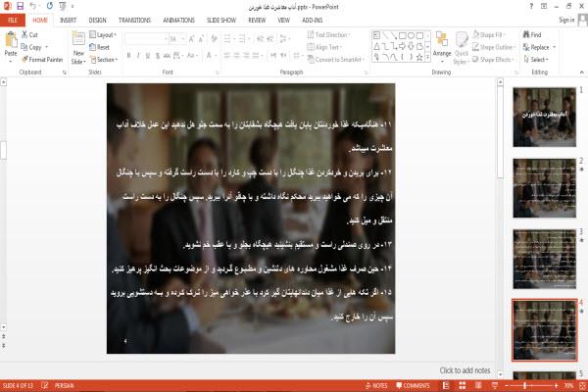This screenshot has height=392, width=588.
Task: Open Text Direction dropdown
Action: click(x=329, y=34)
